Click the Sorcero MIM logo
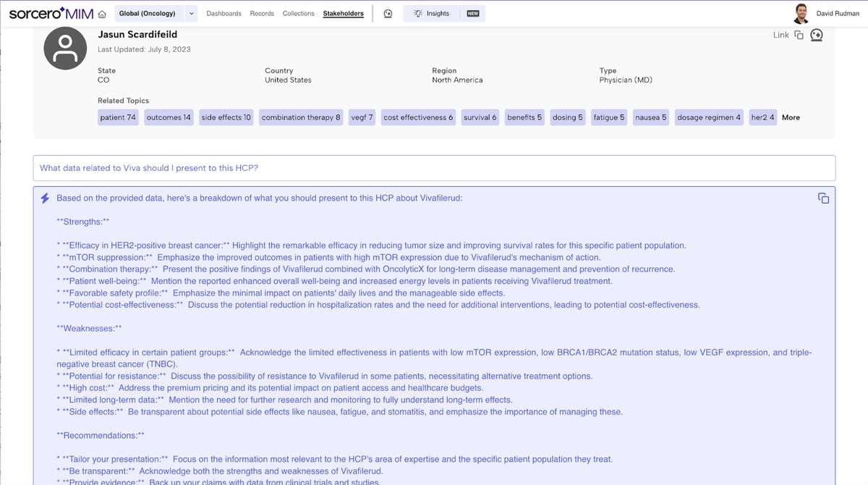Screen dimensions: 868x485 click(51, 14)
